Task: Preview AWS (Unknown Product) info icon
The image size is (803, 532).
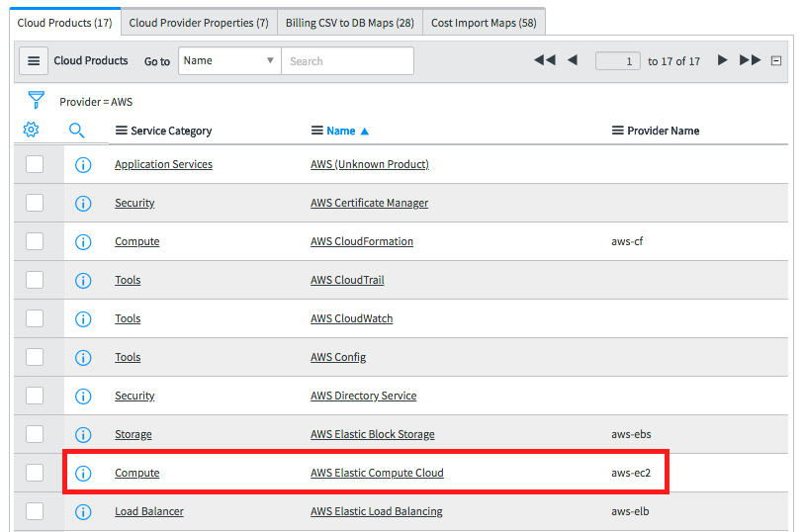Action: pos(83,165)
